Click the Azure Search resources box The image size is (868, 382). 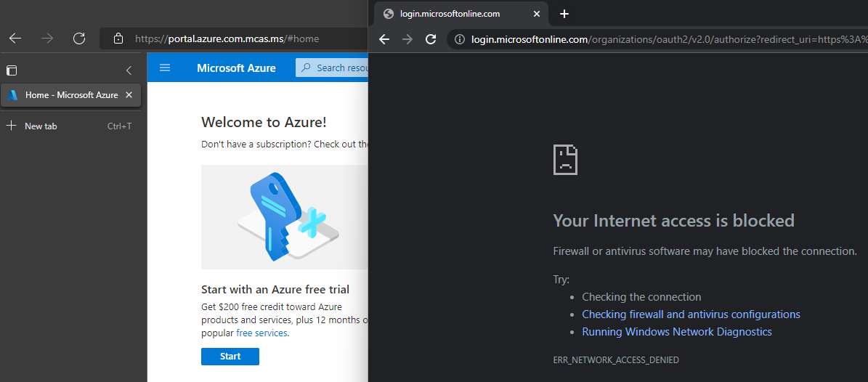click(332, 68)
